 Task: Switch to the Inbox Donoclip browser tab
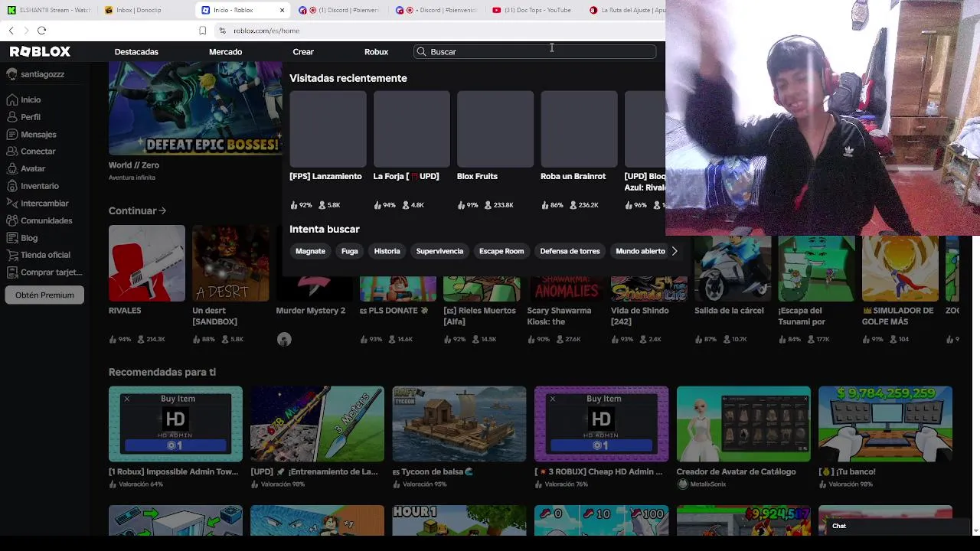[x=138, y=10]
